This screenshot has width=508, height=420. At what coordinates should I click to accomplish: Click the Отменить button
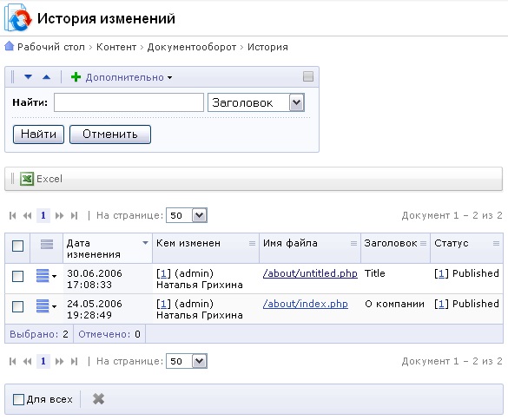[110, 134]
